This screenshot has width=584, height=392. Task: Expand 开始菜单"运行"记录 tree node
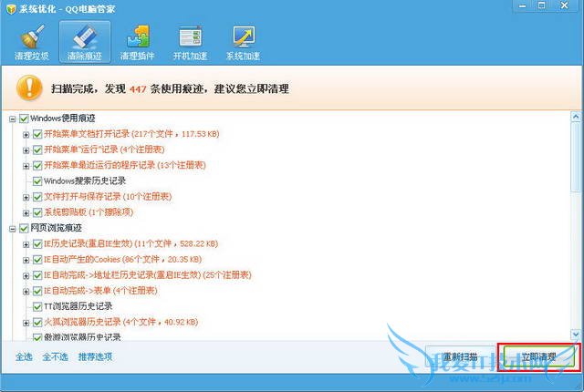pos(26,150)
